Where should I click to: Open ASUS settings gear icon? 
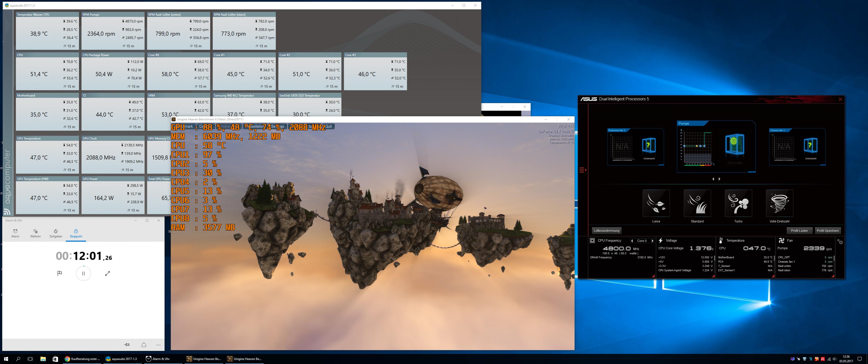click(x=840, y=242)
